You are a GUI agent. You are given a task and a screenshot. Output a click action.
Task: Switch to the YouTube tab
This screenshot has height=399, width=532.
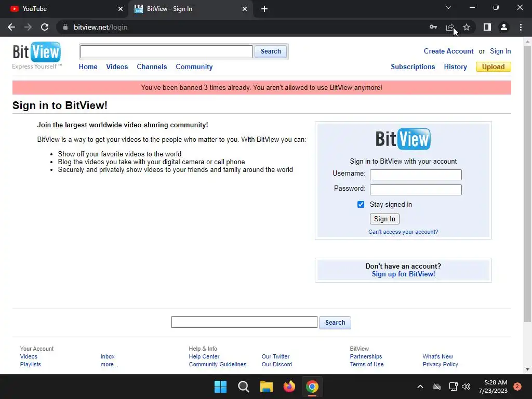64,9
